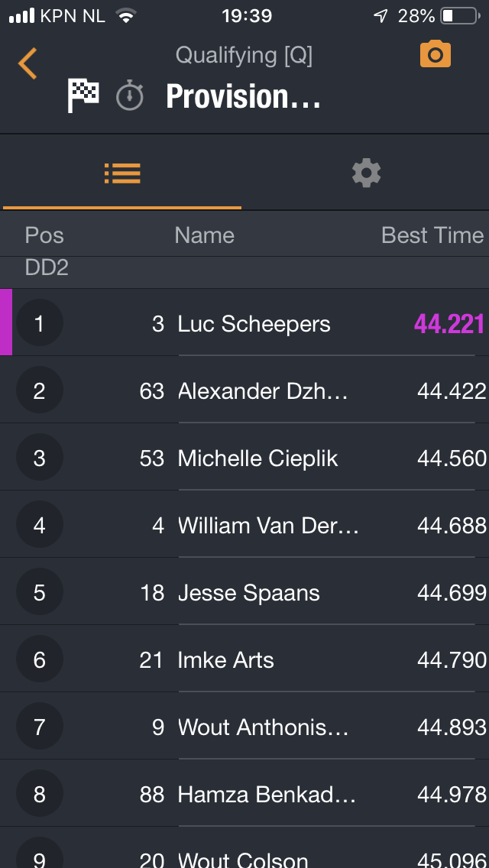The height and width of the screenshot is (868, 489).
Task: Sort by Best Time column header
Action: (x=432, y=235)
